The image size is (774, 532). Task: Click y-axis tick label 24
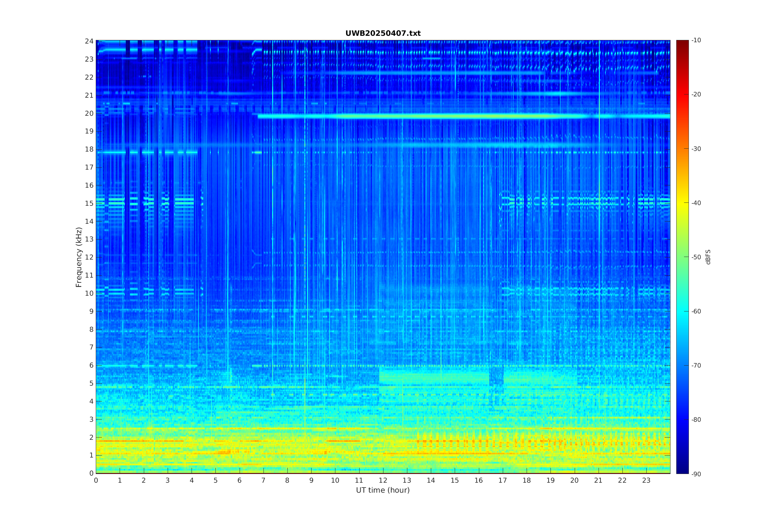point(89,41)
